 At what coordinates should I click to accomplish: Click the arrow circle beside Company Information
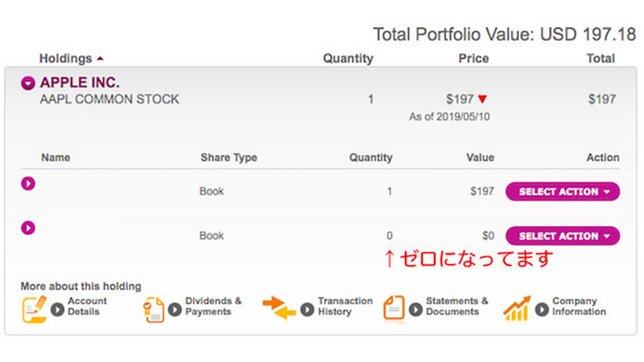542,309
